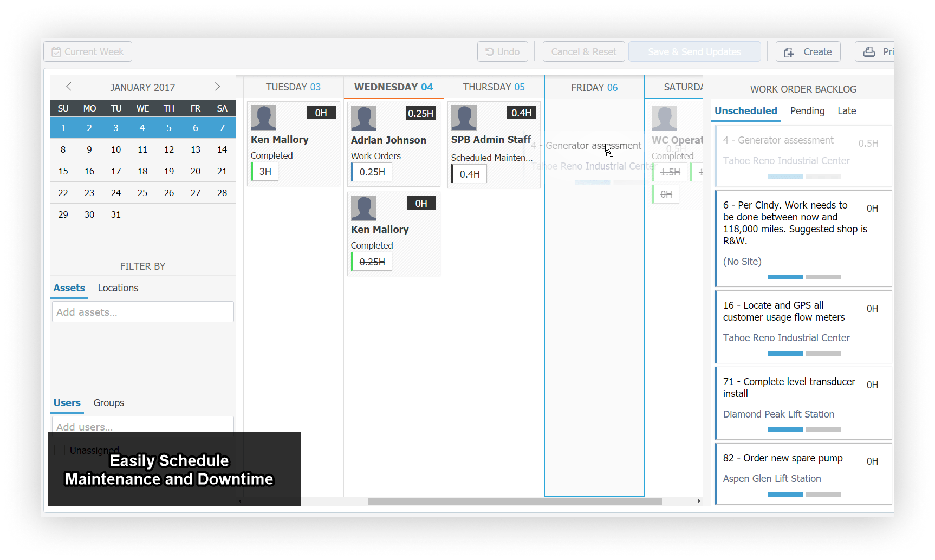Click SPB Admin Staff avatar
Image resolution: width=935 pixels, height=560 pixels.
tap(464, 118)
